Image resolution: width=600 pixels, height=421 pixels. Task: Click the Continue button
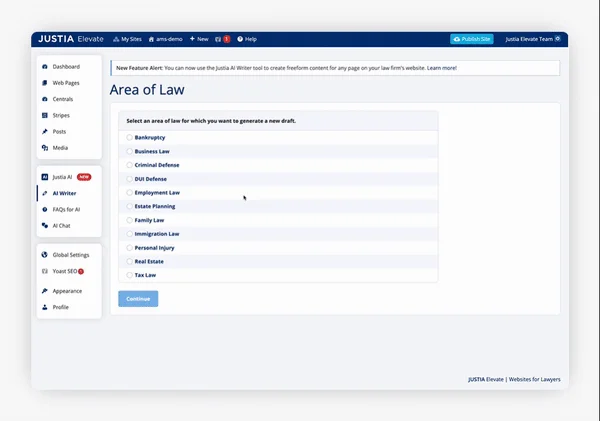click(138, 299)
